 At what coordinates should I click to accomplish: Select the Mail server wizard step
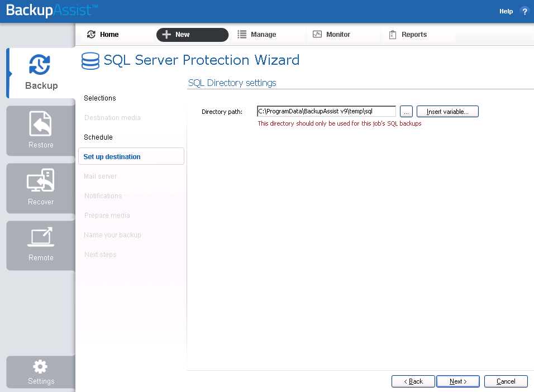point(100,176)
